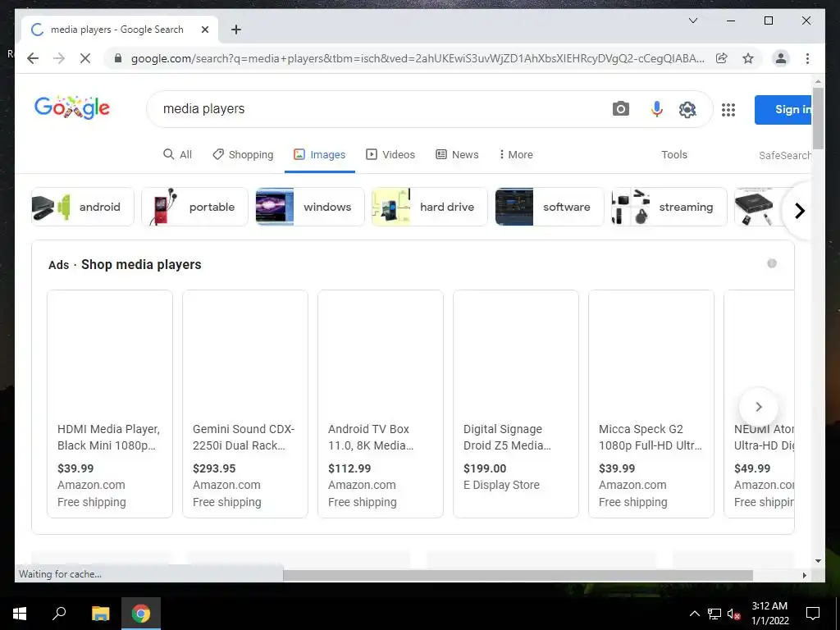Open the SafeSearch setting

click(x=785, y=155)
